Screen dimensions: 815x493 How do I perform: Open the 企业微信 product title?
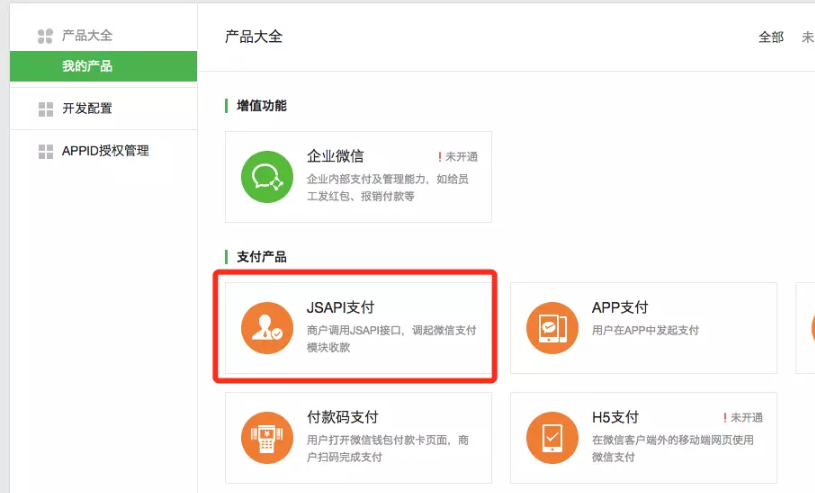(335, 157)
